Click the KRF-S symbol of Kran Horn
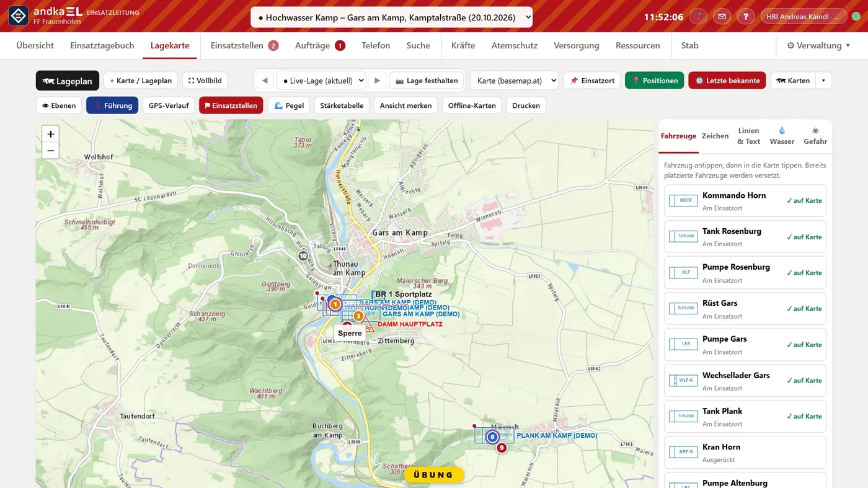 683,452
